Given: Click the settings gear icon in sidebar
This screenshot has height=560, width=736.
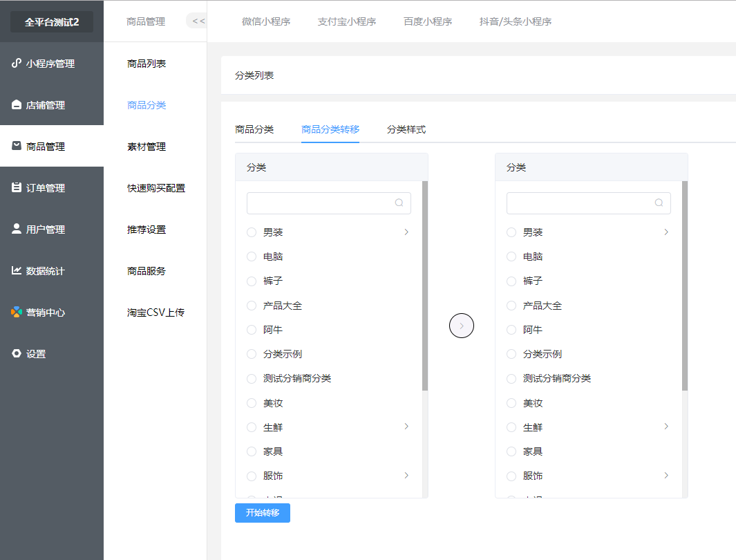Looking at the screenshot, I should pos(17,353).
